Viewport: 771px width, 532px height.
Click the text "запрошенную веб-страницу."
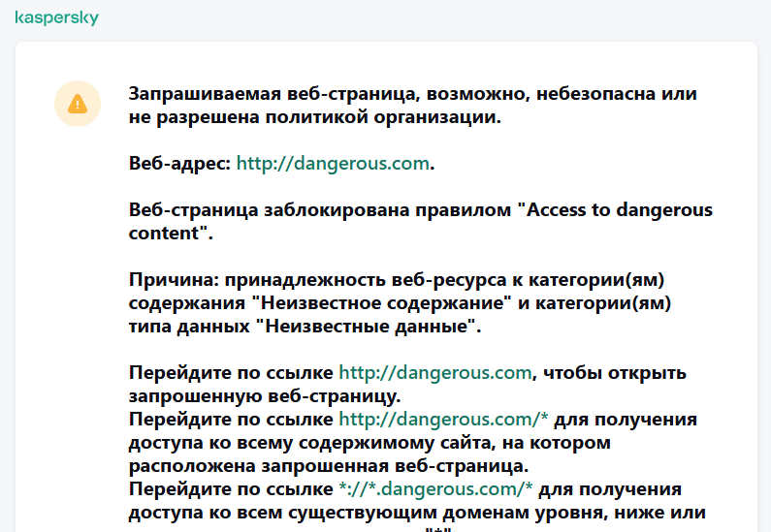pos(265,396)
